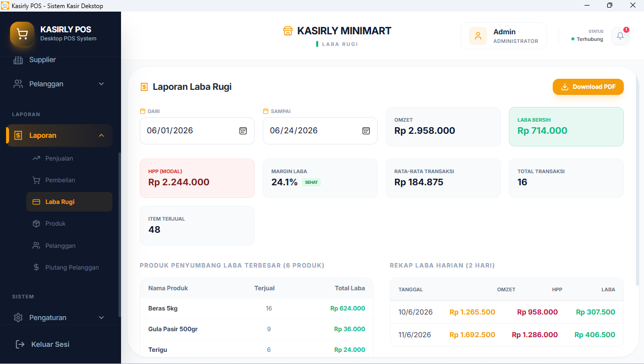Open the Pelanggan report under Laporan
This screenshot has height=364, width=644.
point(69,246)
